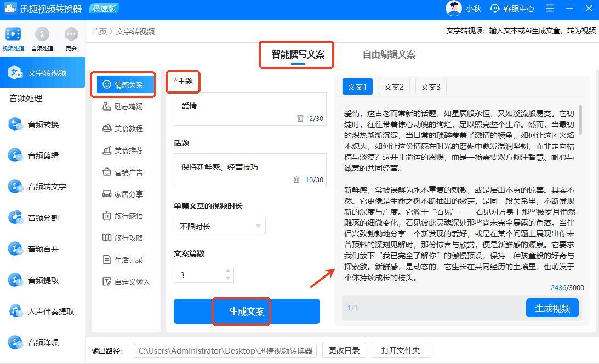The height and width of the screenshot is (364, 599).
Task: Click the 更改目录 button
Action: pyautogui.click(x=344, y=350)
